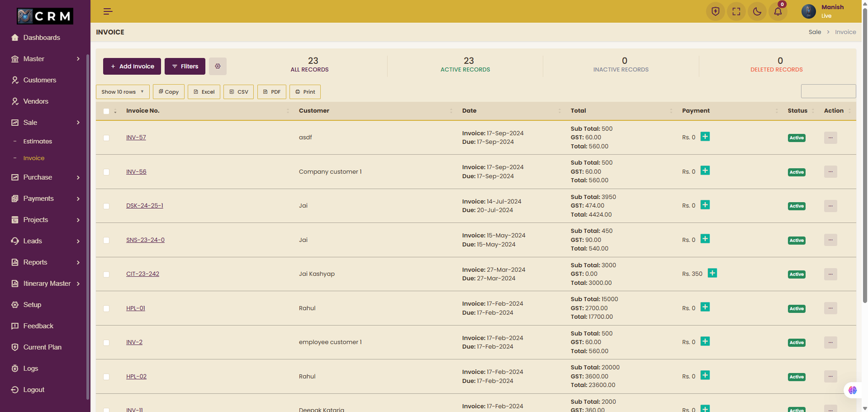Viewport: 868px width, 412px height.
Task: Toggle the sidebar hamburger menu
Action: tap(107, 11)
